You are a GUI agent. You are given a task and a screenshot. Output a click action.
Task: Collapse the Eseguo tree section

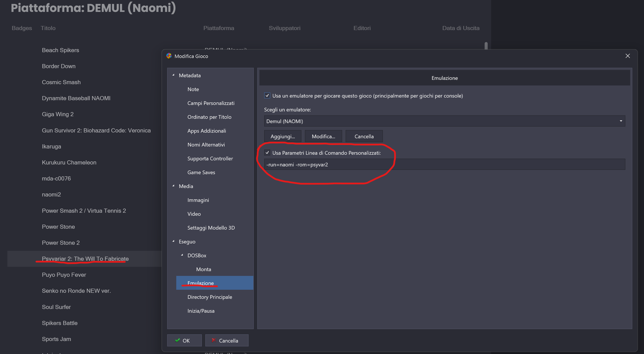click(x=173, y=241)
